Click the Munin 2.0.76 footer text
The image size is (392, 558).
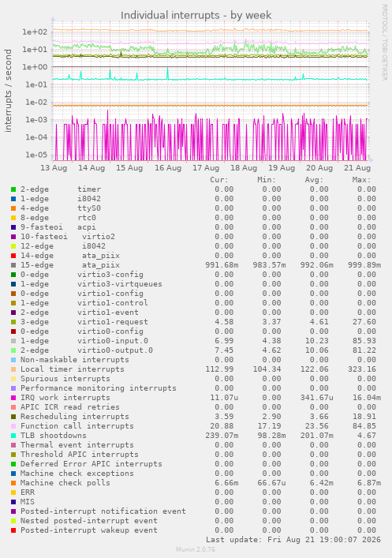pos(196,549)
